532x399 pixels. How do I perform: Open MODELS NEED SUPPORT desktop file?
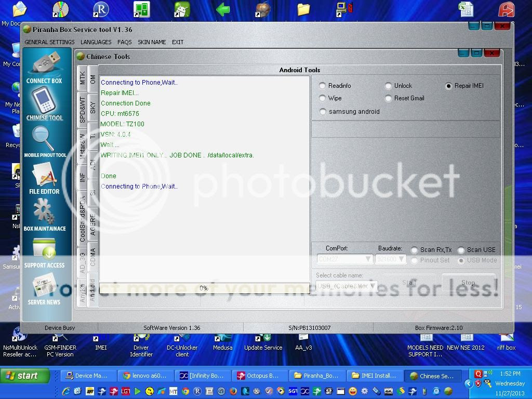click(x=425, y=345)
